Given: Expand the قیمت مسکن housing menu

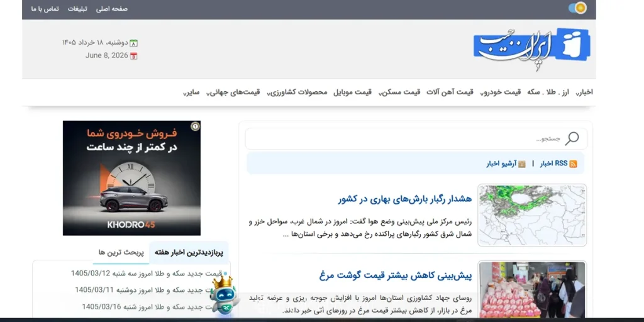Looking at the screenshot, I should point(399,92).
